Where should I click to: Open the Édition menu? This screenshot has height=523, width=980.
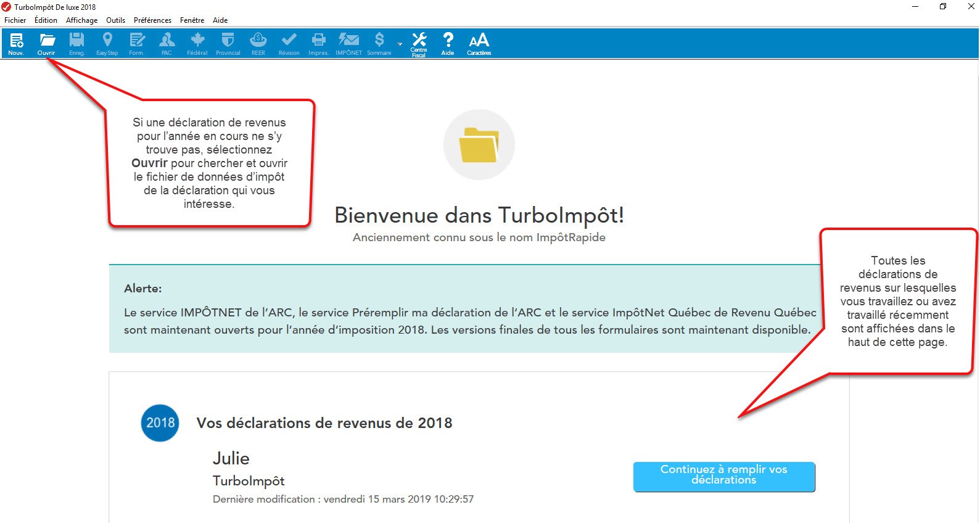tap(46, 20)
